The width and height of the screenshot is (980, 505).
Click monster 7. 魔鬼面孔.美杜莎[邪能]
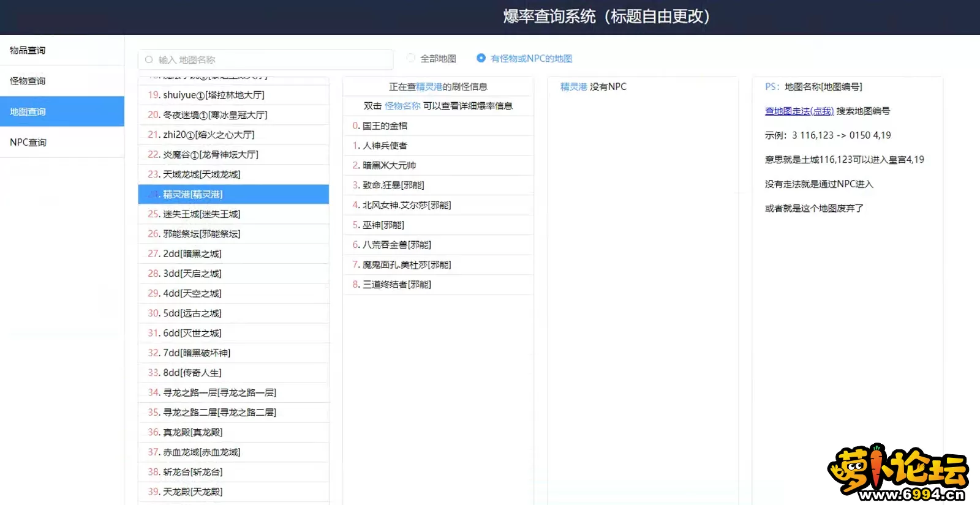coord(438,264)
